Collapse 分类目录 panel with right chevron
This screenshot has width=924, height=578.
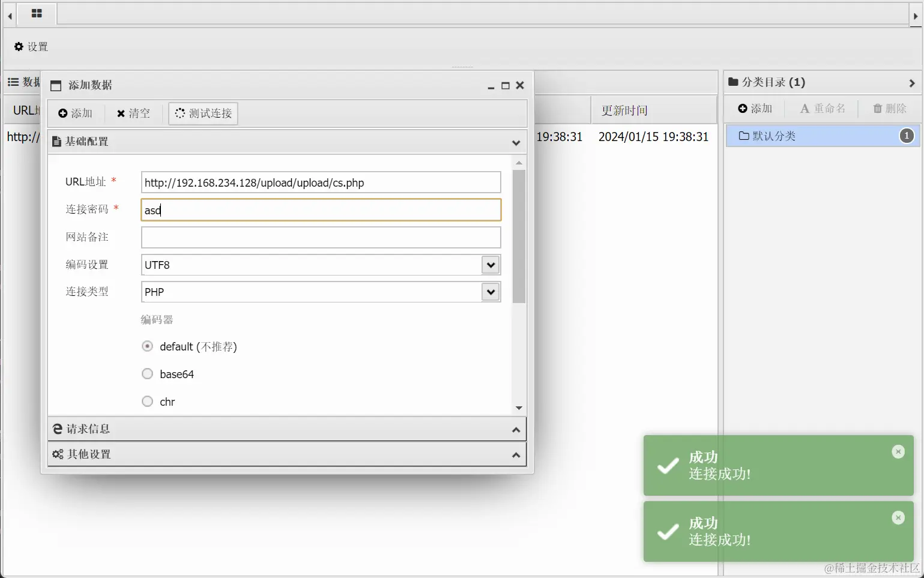[x=911, y=83]
